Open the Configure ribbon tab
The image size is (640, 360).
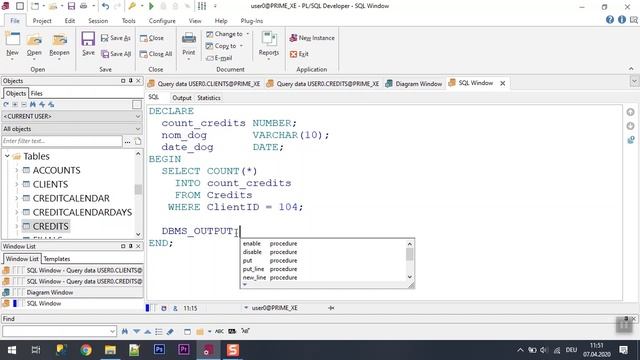tap(162, 21)
